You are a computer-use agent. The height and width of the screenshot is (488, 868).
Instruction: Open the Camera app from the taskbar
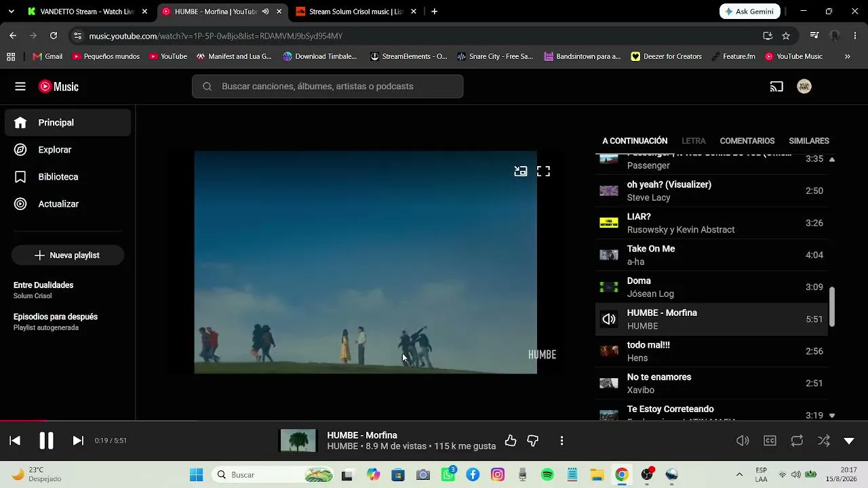click(423, 474)
